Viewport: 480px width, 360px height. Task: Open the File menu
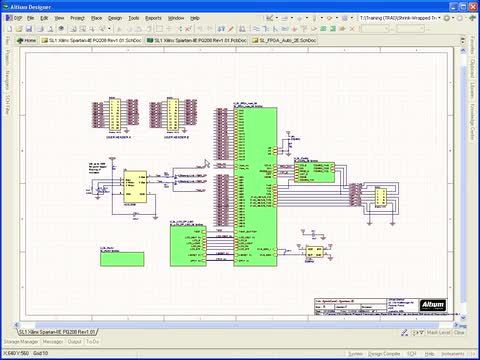pyautogui.click(x=31, y=18)
